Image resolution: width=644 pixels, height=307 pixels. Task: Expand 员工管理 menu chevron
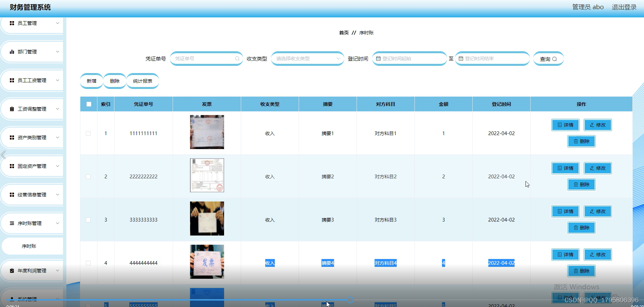pyautogui.click(x=58, y=23)
